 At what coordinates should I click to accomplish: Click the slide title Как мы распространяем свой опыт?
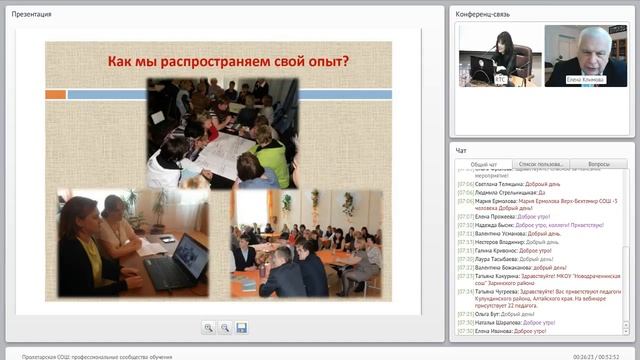(228, 62)
